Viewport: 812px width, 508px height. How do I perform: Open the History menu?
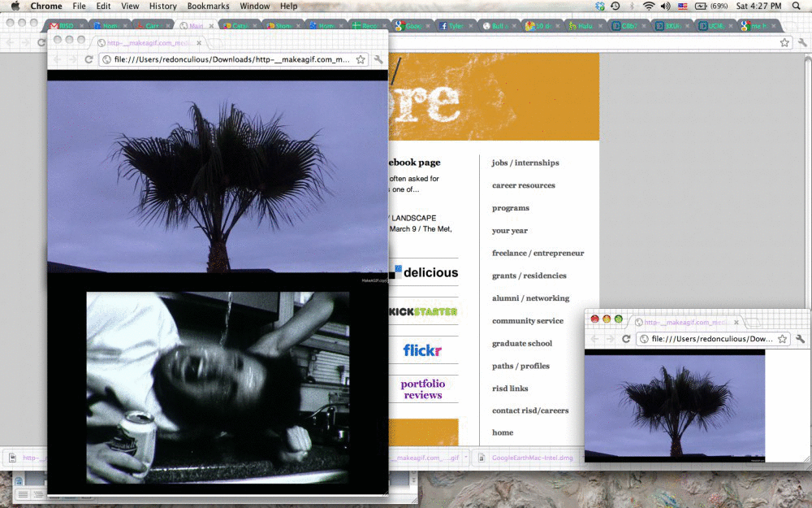pos(162,6)
